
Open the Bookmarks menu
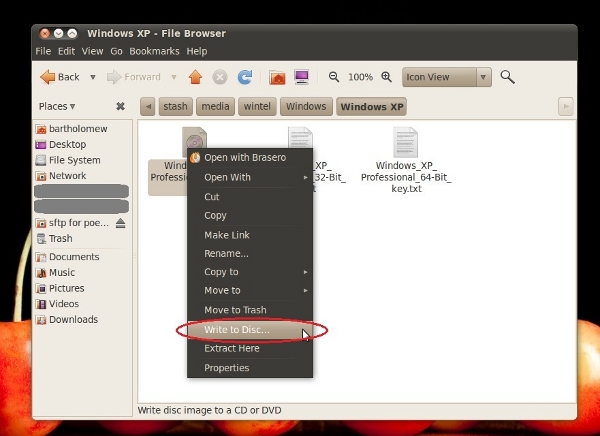pos(154,51)
